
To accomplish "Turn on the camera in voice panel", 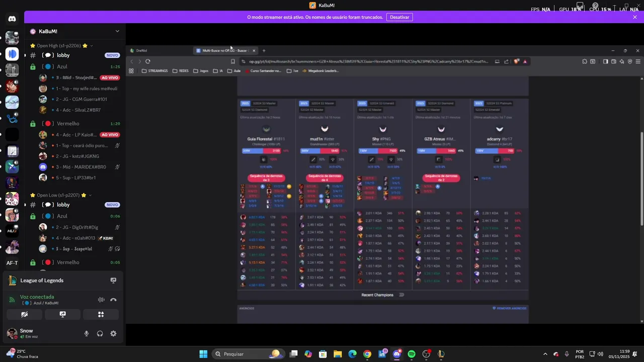I will 25,314.
